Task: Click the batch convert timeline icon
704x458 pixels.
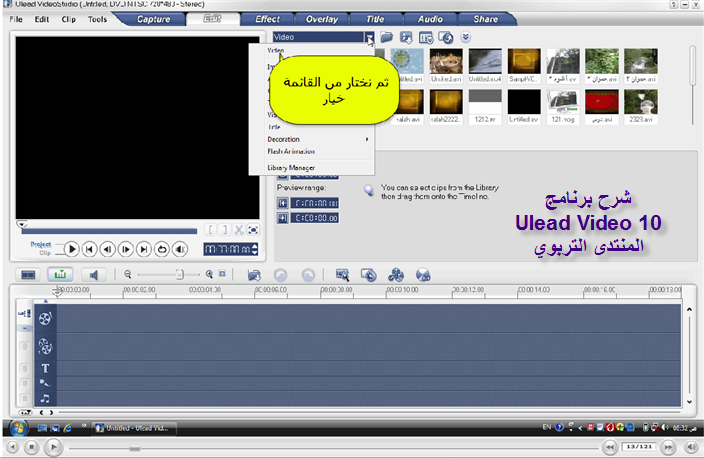Action: pyautogui.click(x=369, y=275)
